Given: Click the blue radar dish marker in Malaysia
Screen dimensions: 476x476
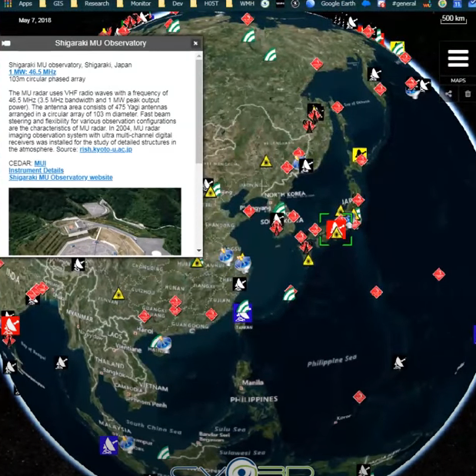Looking at the screenshot, I should [108, 445].
